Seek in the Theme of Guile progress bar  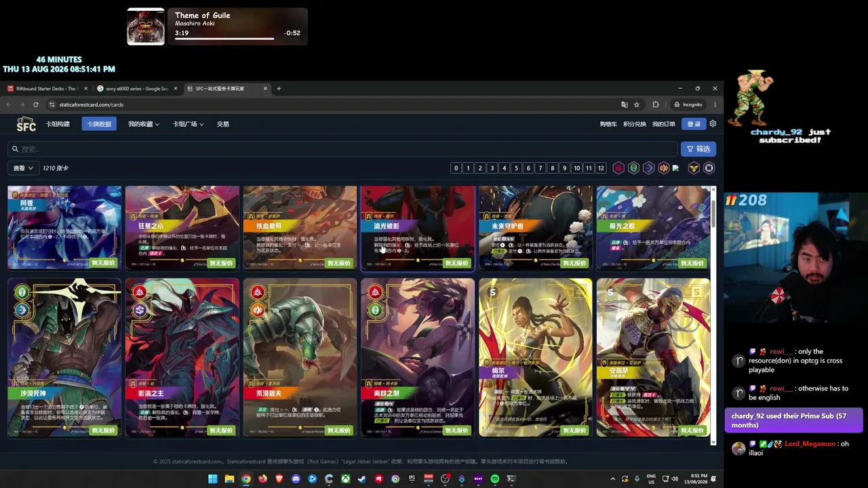pos(224,39)
